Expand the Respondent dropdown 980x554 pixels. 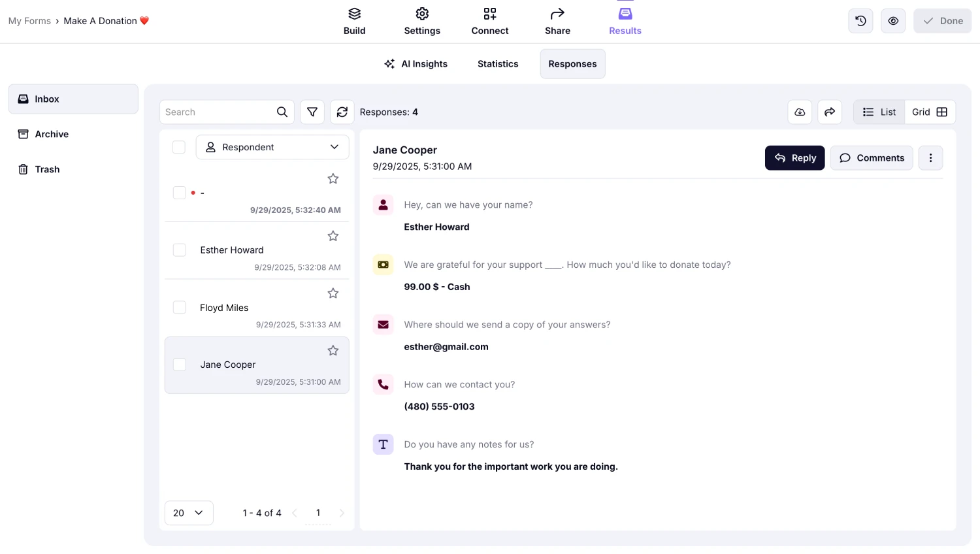272,147
